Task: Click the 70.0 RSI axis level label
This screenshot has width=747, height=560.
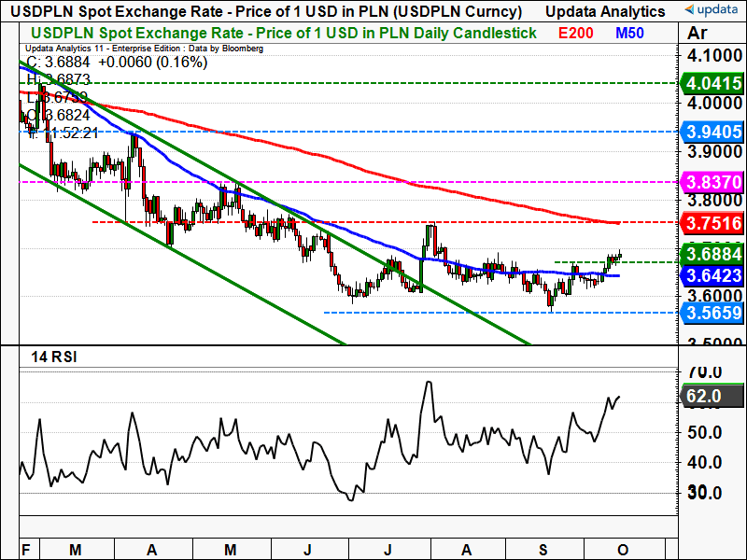Action: (x=704, y=371)
